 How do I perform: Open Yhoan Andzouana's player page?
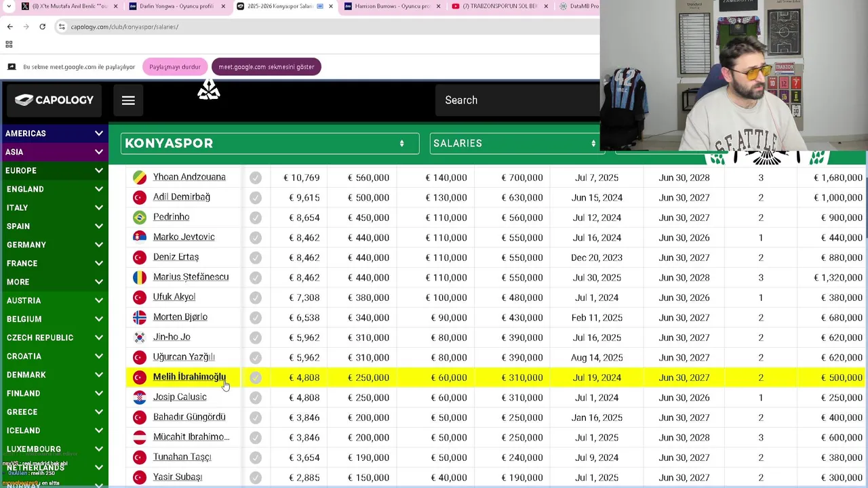[189, 177]
